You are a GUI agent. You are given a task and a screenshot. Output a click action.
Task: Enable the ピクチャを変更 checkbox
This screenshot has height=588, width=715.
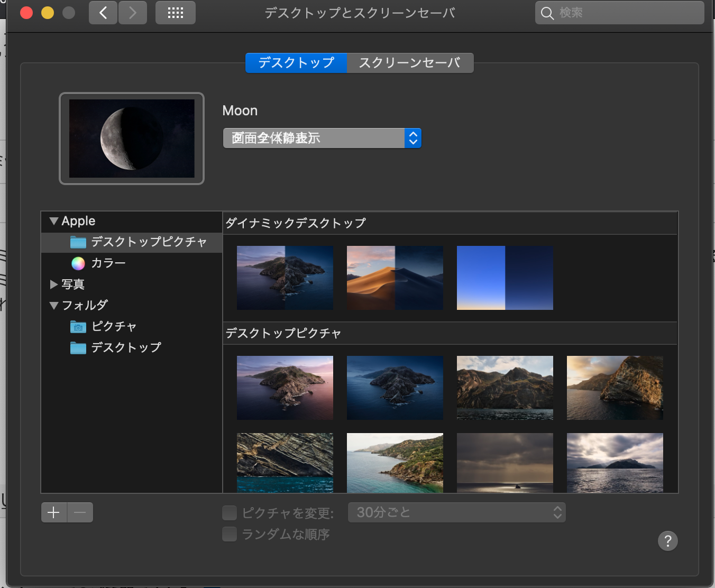pos(230,512)
